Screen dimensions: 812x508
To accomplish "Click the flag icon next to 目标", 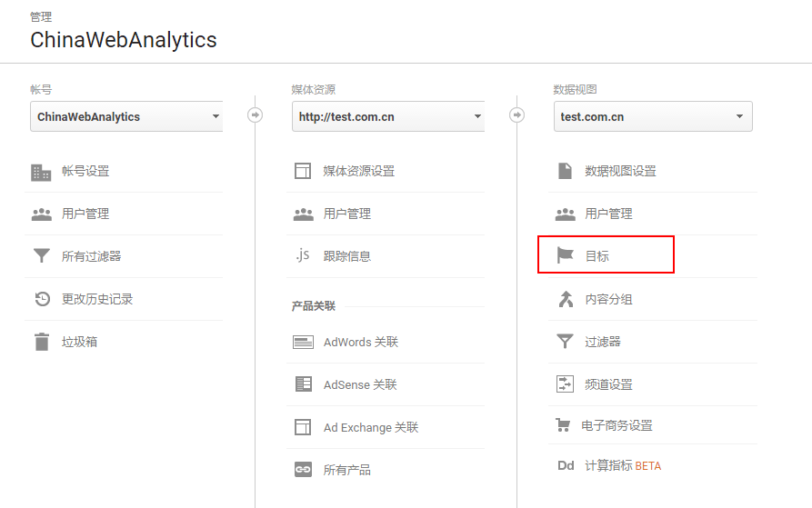I will tap(565, 256).
